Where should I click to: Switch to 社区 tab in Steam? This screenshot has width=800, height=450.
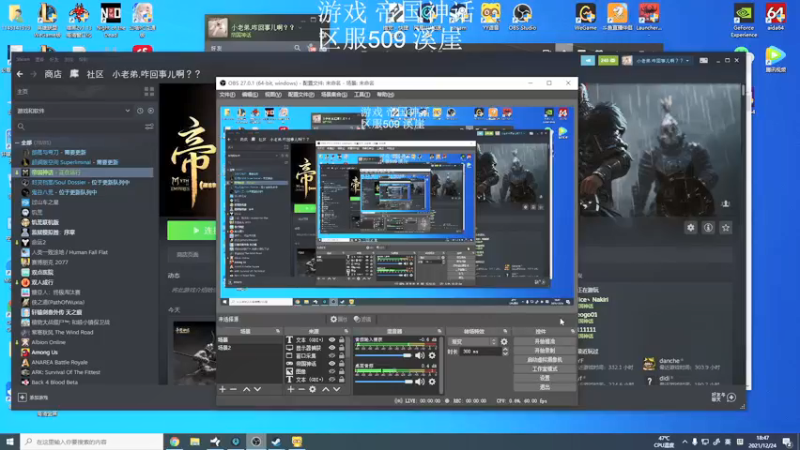coord(95,74)
